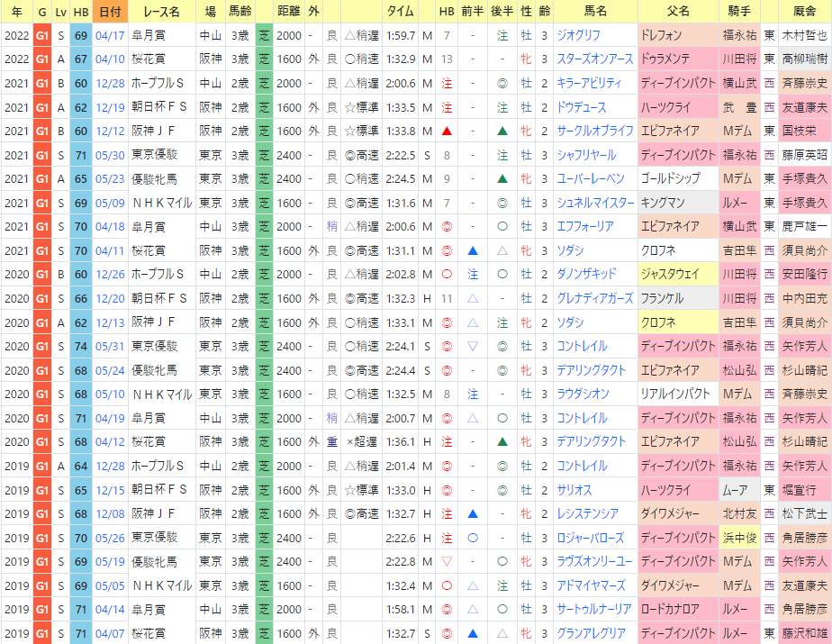Select jockey cell 浜中俊
Viewport: 832px width, 644px height.
pyautogui.click(x=739, y=538)
